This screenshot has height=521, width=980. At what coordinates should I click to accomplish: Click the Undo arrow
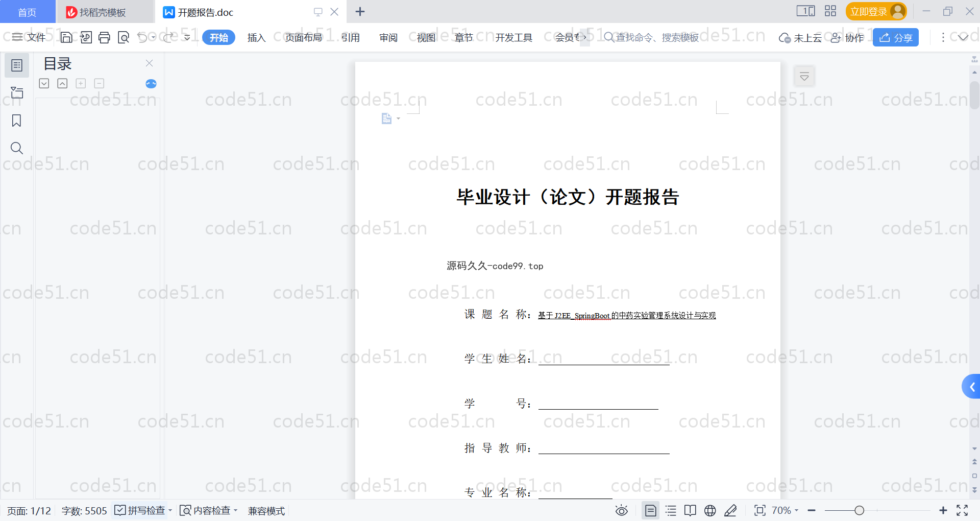(142, 37)
